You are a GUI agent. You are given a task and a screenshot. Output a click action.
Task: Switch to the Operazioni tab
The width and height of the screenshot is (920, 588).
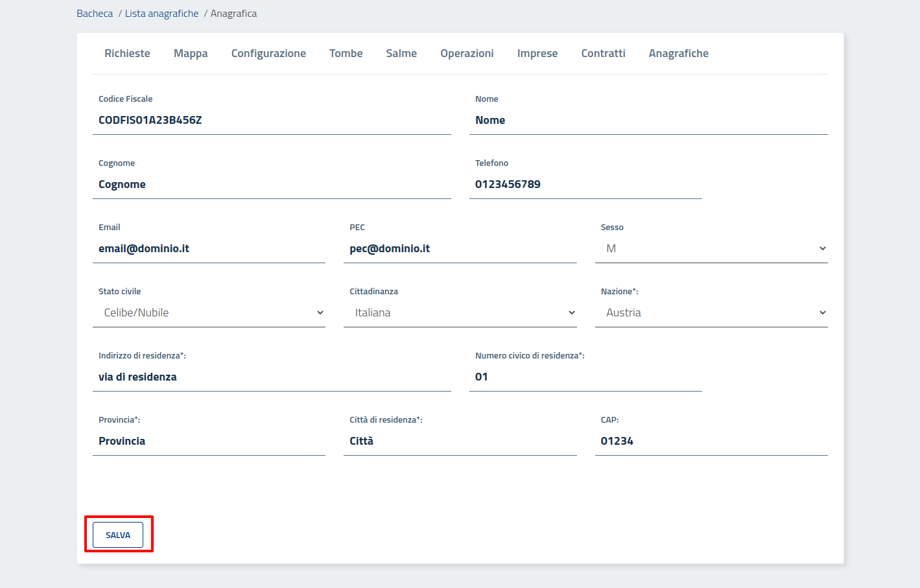click(467, 53)
